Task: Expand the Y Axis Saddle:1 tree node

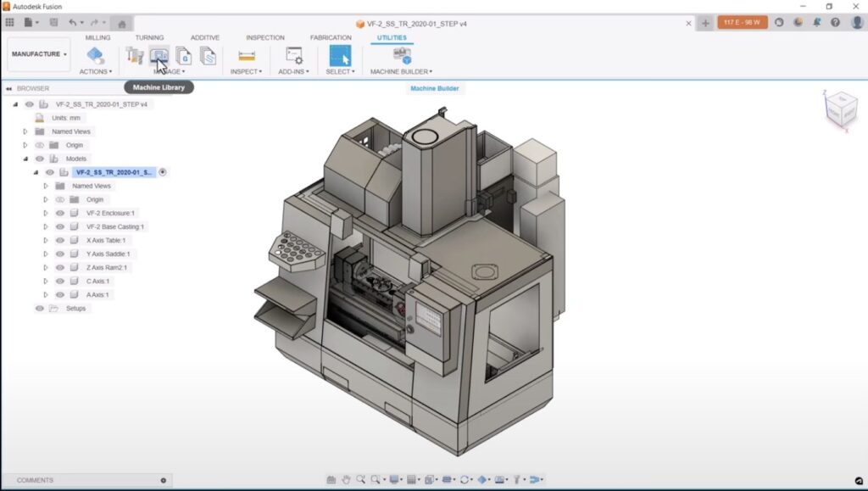Action: (47, 254)
